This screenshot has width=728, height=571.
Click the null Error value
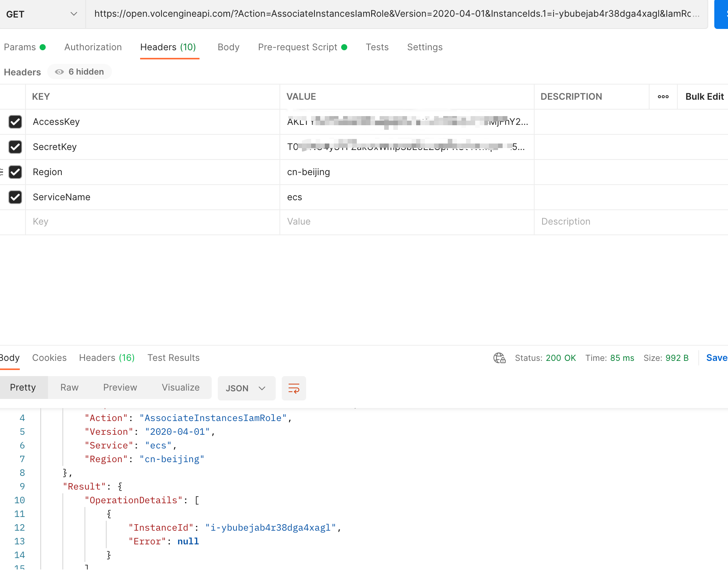click(x=188, y=541)
